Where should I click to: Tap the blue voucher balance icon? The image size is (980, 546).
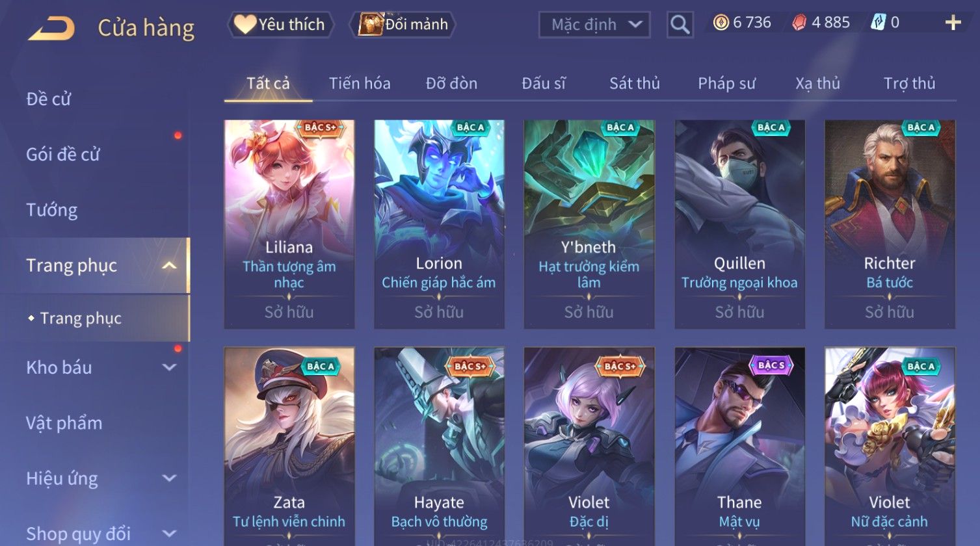point(878,23)
